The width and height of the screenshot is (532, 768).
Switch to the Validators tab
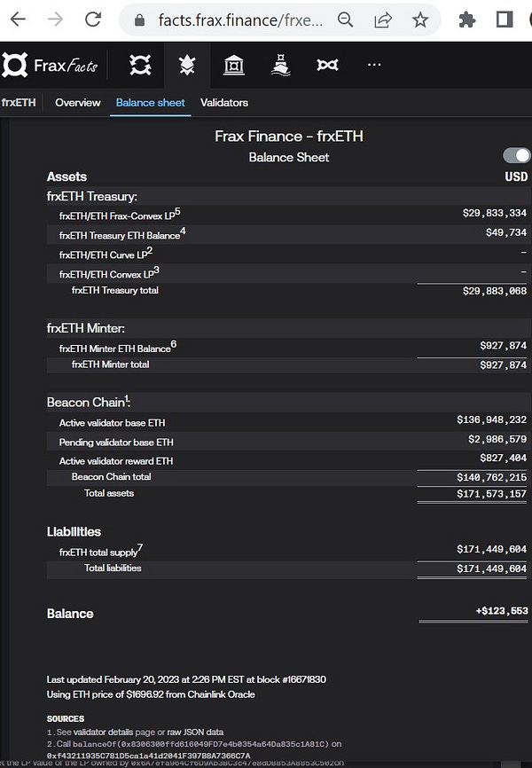coord(223,102)
